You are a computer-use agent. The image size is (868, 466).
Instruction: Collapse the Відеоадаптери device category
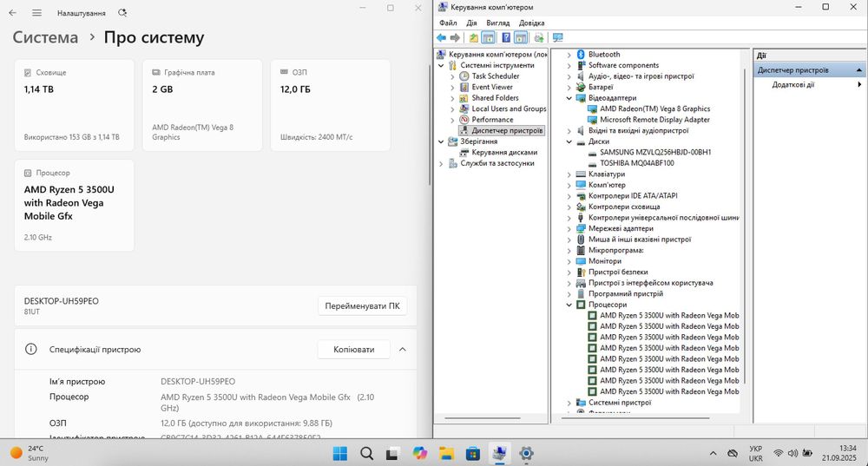click(569, 98)
